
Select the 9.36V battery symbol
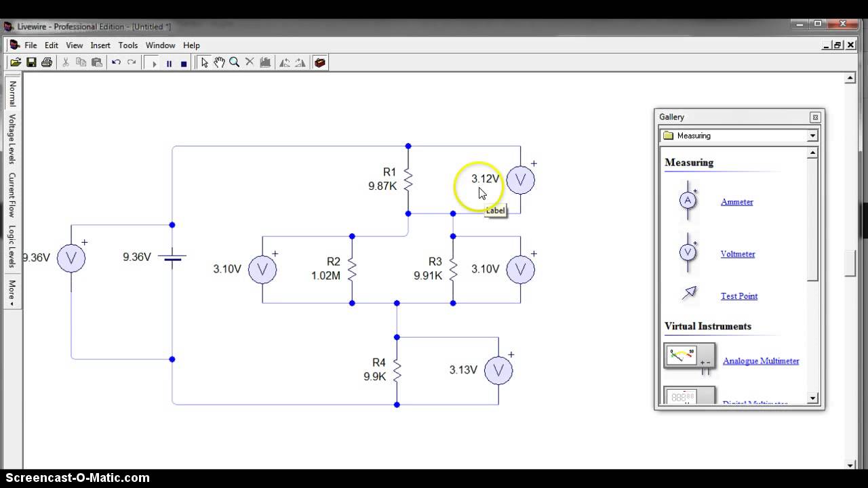(x=172, y=258)
